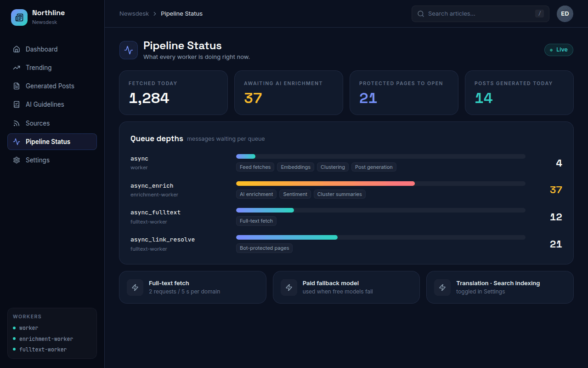Click the Sources RSS feed icon
Screen dimensions: 588x368
[x=17, y=123]
